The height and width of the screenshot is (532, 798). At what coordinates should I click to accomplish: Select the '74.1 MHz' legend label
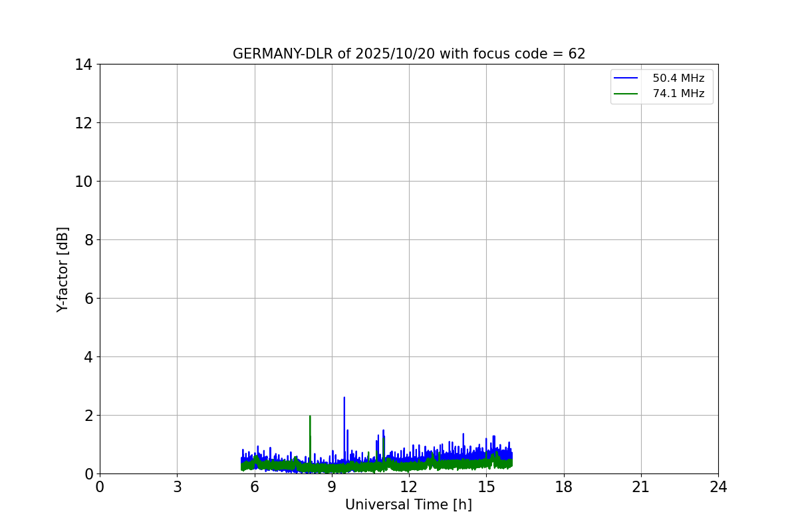click(678, 94)
